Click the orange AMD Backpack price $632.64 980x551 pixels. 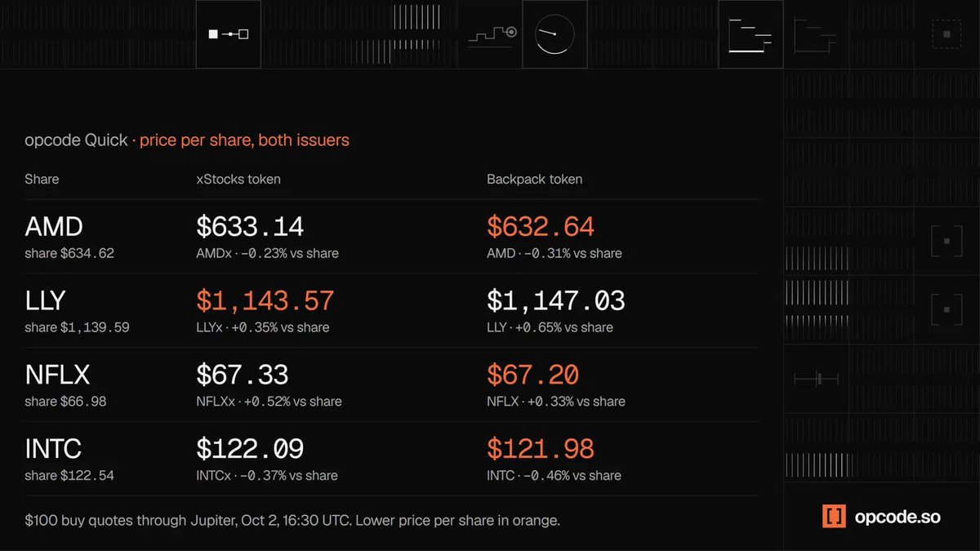coord(541,227)
